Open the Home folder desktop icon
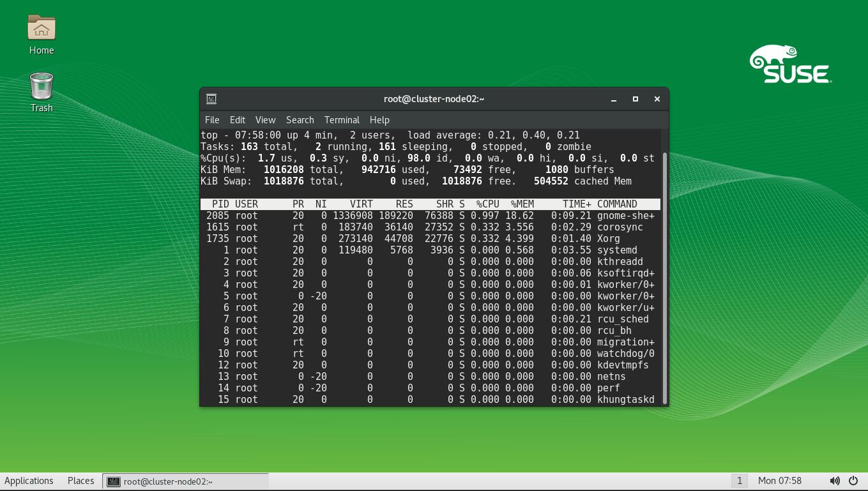This screenshot has width=868, height=491. click(x=42, y=29)
